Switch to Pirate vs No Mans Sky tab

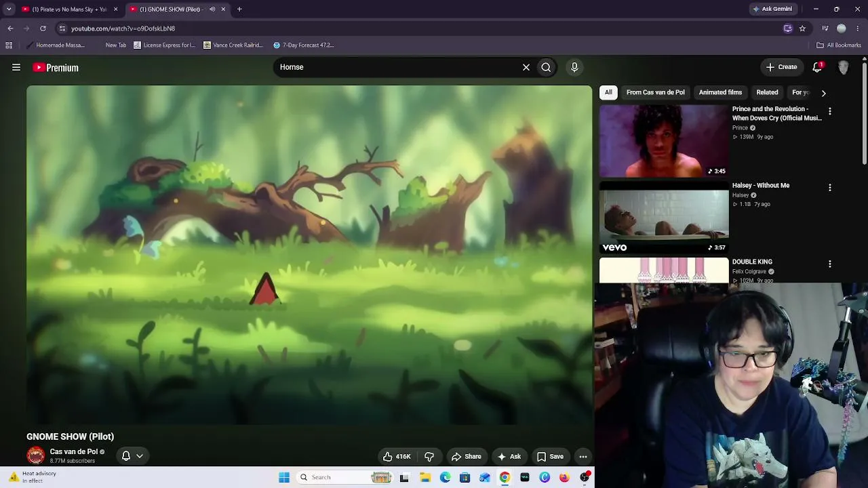point(69,9)
